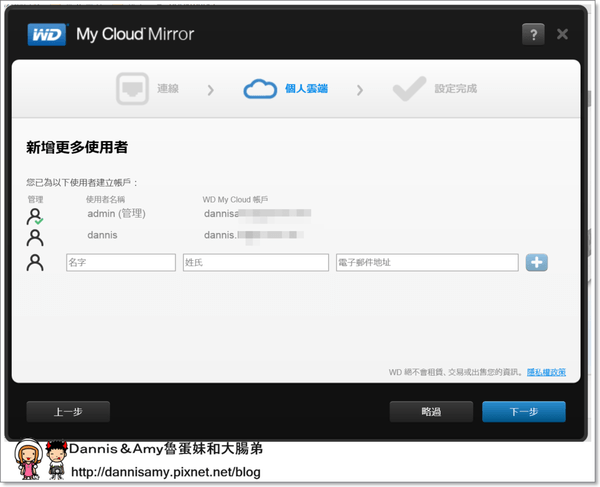Click the WD logo

coord(47,34)
